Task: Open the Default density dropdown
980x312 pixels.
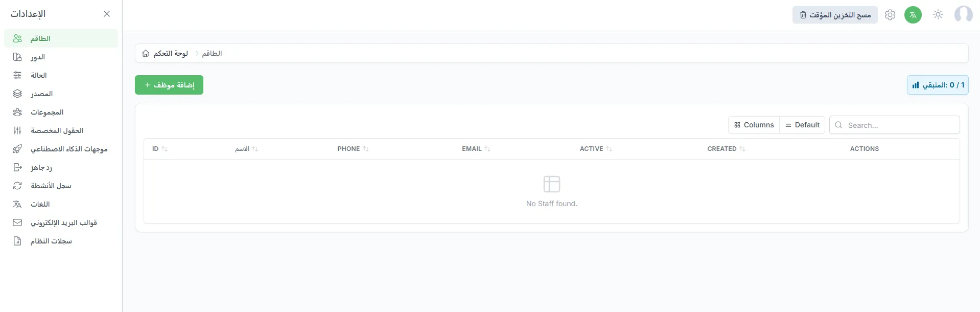Action: (x=802, y=125)
